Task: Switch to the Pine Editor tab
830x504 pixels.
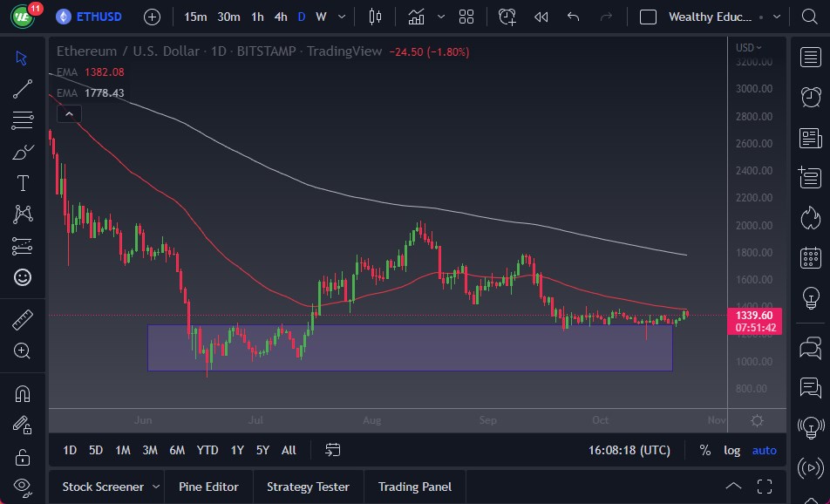Action: click(x=208, y=487)
